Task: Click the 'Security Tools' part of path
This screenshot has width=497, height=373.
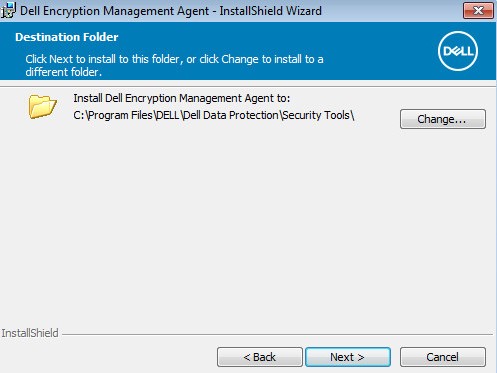Action: coord(316,115)
